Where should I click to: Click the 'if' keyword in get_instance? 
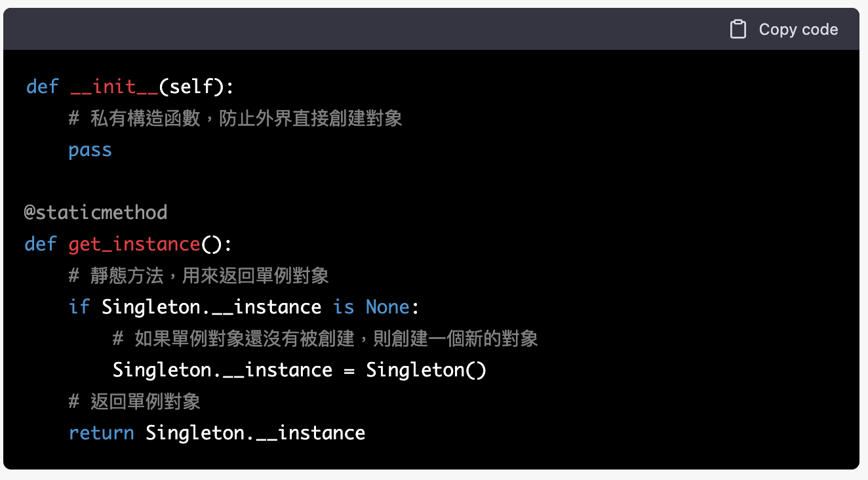79,307
